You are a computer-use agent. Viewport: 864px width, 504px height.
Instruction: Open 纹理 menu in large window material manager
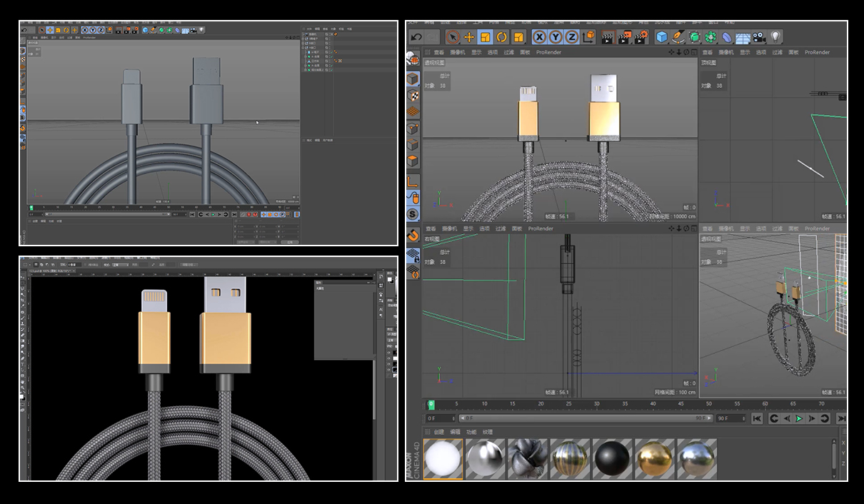(x=488, y=432)
